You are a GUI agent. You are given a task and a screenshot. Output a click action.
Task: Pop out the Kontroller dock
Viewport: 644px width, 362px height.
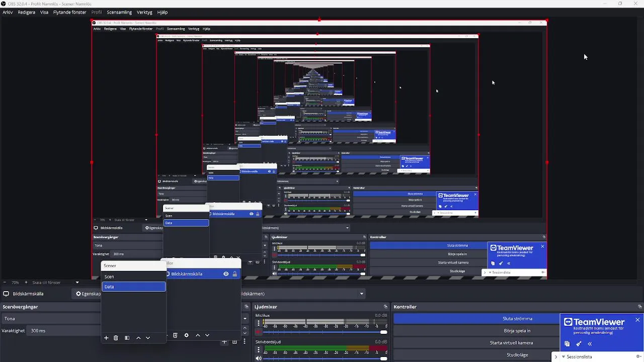point(639,307)
